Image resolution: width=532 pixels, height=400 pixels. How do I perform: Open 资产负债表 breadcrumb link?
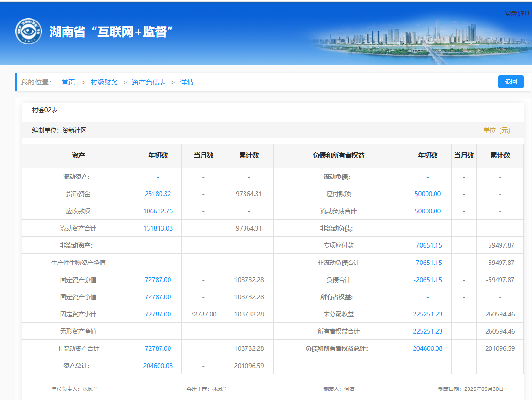tap(149, 82)
